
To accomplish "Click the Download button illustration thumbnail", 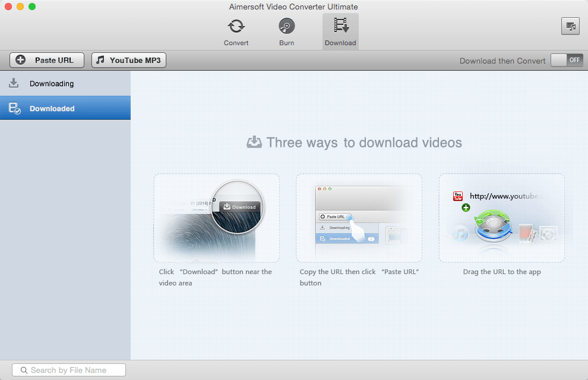I will click(x=216, y=218).
